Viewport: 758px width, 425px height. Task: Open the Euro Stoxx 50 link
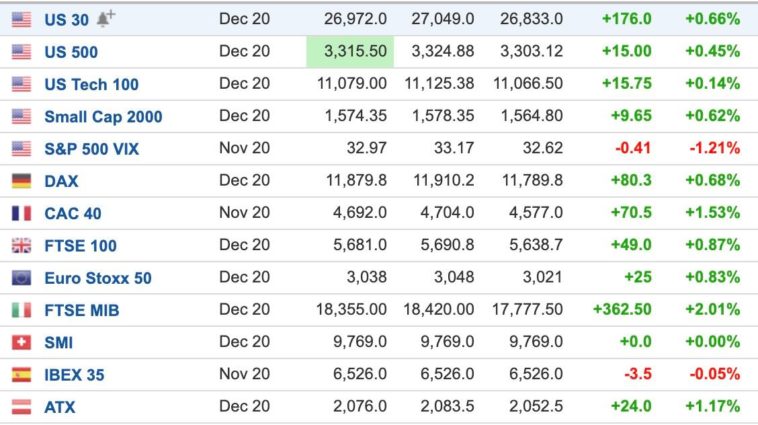coord(98,278)
